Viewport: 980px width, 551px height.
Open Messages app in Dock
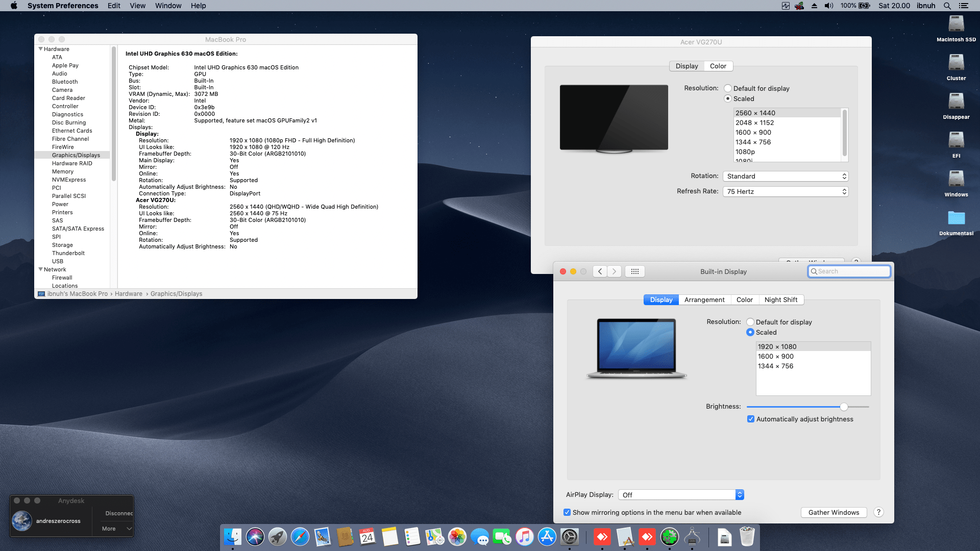480,537
